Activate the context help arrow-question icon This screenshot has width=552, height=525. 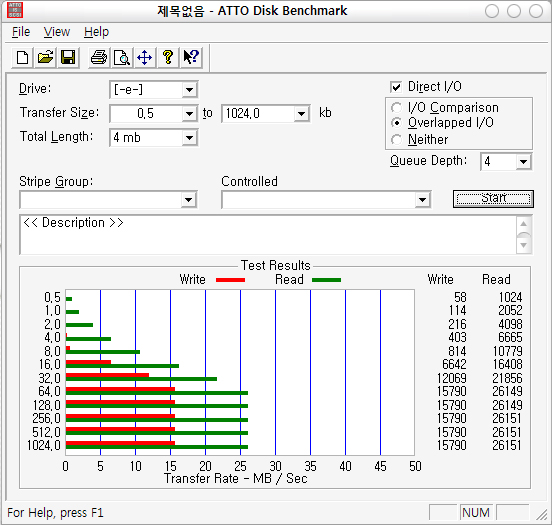pos(191,57)
